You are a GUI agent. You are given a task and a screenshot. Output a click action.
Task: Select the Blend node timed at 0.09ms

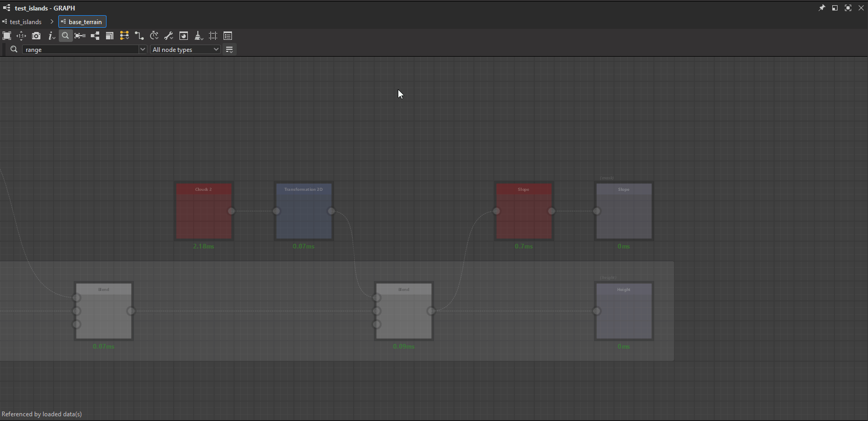pyautogui.click(x=404, y=311)
